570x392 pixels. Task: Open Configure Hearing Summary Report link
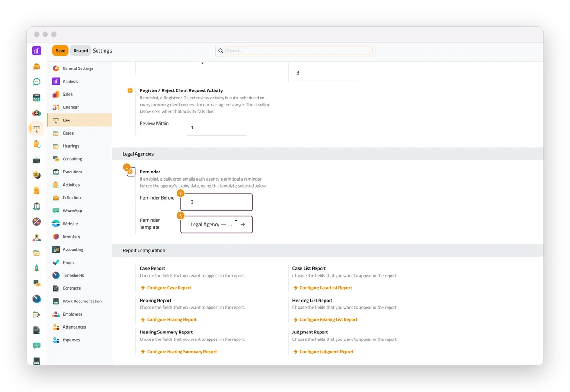click(179, 352)
